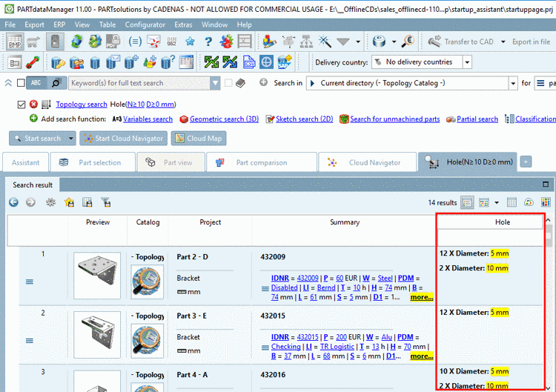
Task: Click the magic wand toolbar icon
Action: point(325,41)
